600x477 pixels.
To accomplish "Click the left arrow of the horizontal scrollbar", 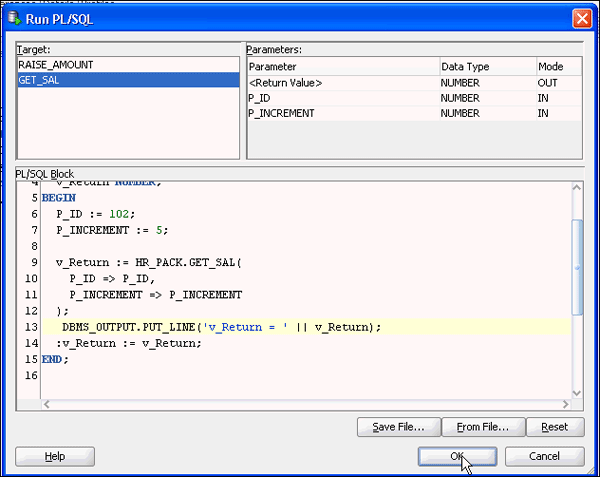I will (47, 404).
